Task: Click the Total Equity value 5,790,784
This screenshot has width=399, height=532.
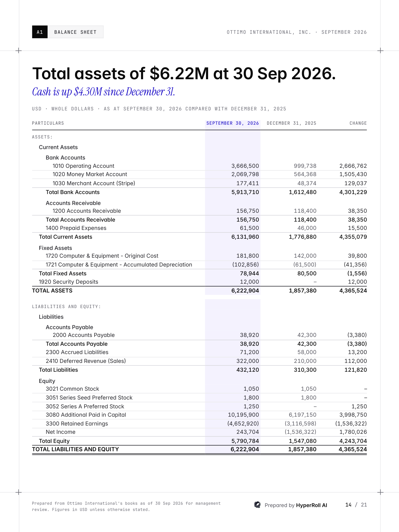Action: [x=245, y=441]
